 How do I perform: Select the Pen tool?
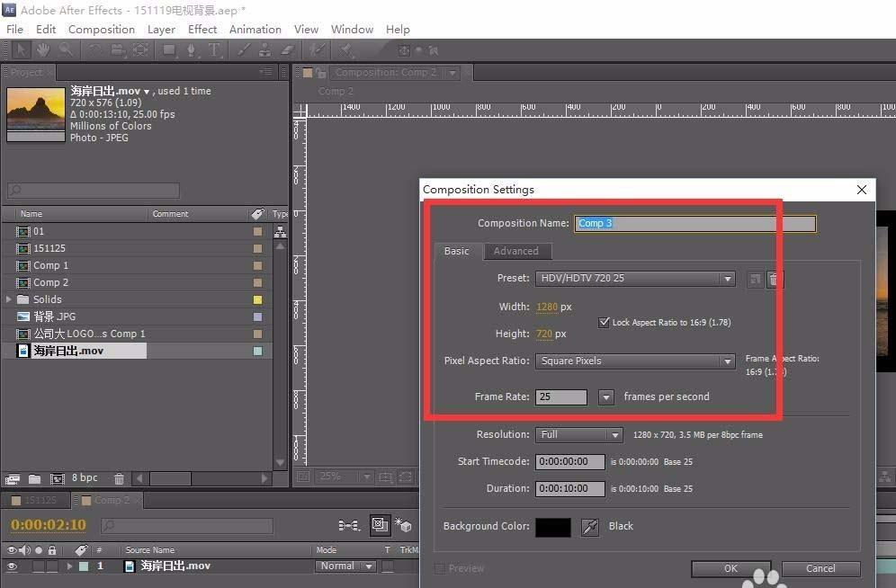(192, 50)
